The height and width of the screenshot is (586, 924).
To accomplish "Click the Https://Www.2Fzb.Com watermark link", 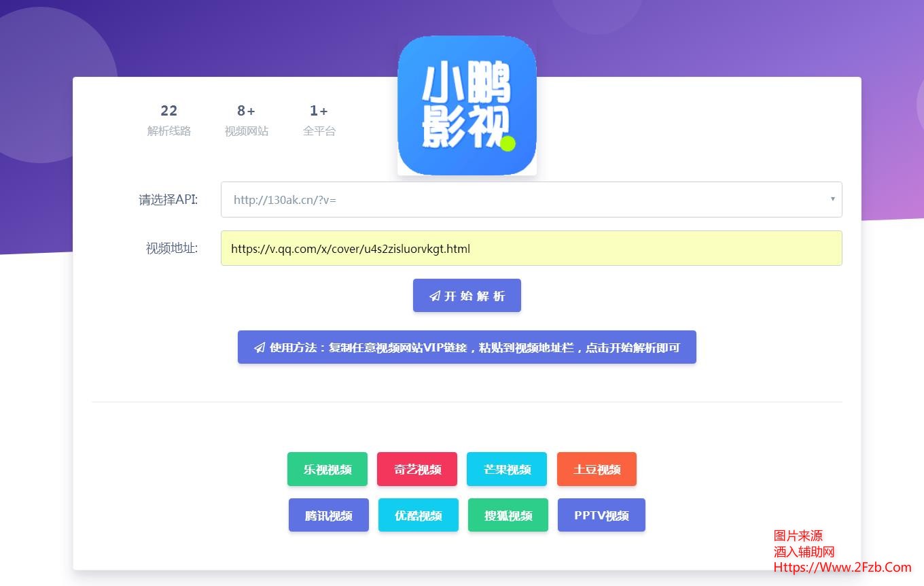I will tap(842, 567).
